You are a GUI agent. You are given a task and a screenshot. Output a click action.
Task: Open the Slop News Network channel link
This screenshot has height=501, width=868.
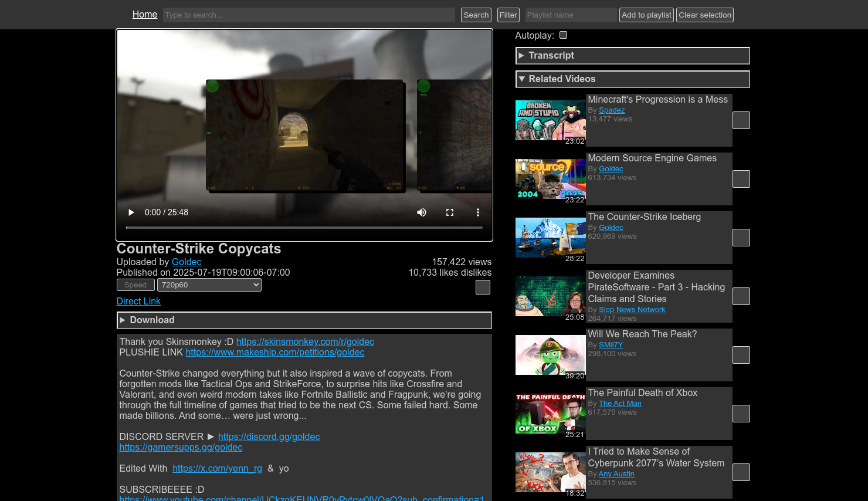coord(632,310)
